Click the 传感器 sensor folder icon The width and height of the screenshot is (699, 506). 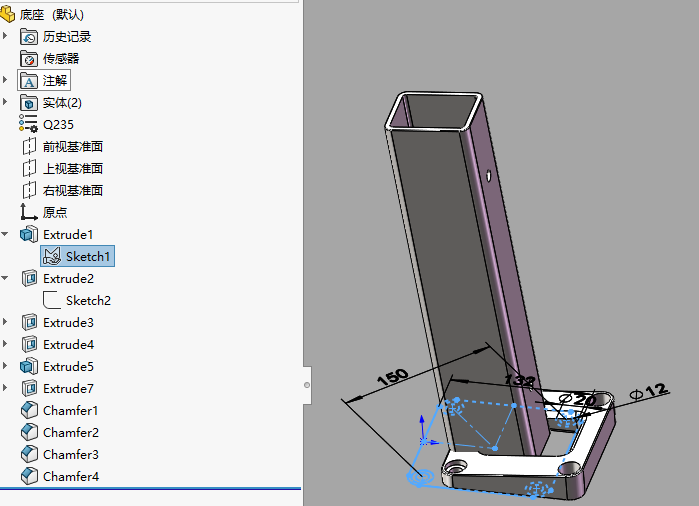(x=29, y=58)
